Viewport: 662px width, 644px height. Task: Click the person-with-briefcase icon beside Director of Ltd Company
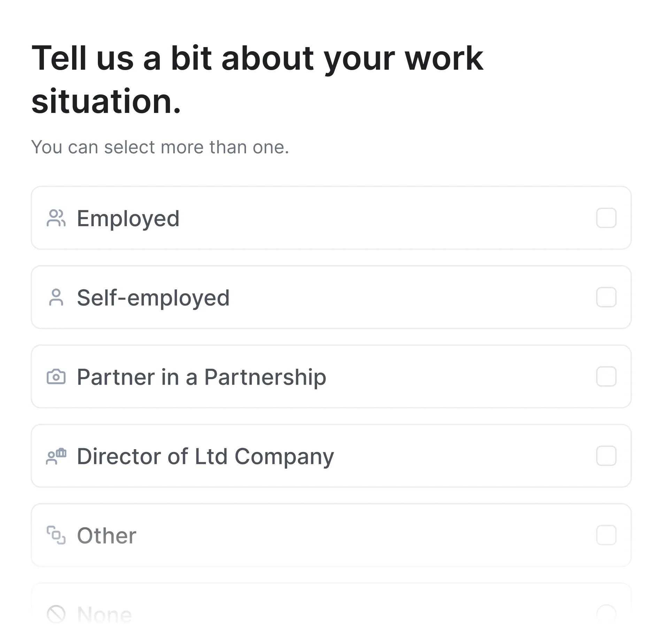pyautogui.click(x=56, y=456)
